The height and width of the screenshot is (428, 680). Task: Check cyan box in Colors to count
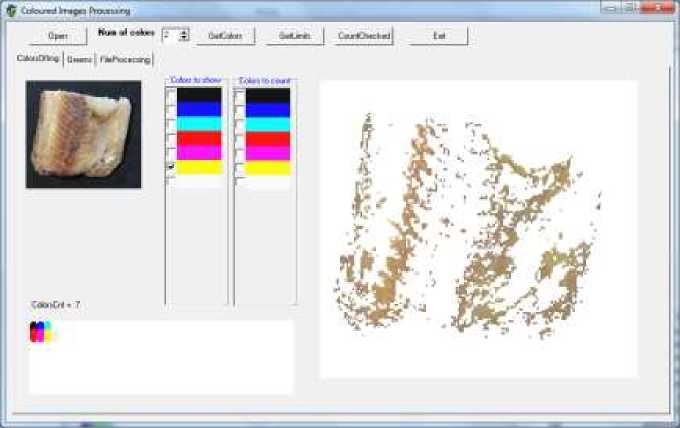(x=239, y=124)
